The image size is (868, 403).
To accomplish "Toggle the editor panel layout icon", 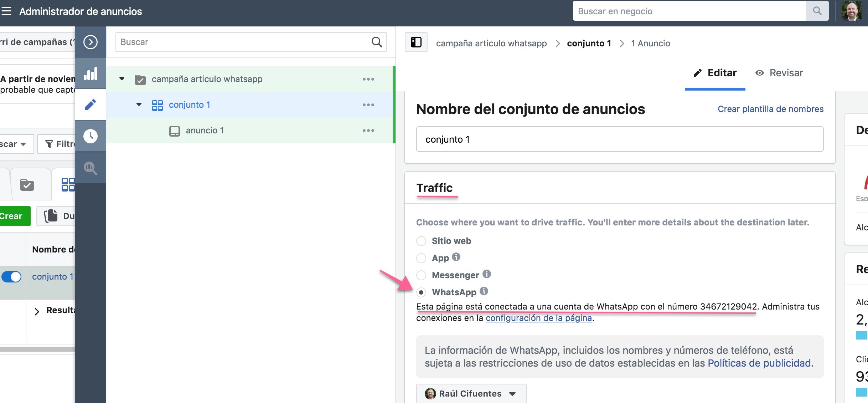I will [x=416, y=42].
